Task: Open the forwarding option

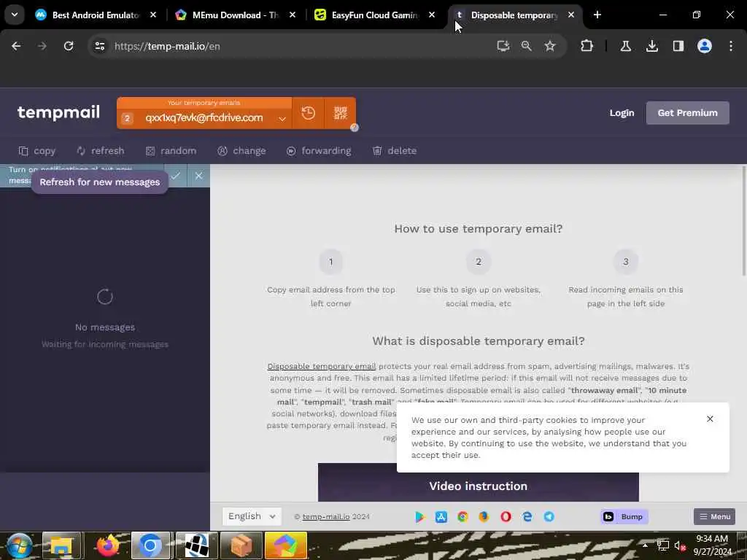Action: [x=319, y=151]
